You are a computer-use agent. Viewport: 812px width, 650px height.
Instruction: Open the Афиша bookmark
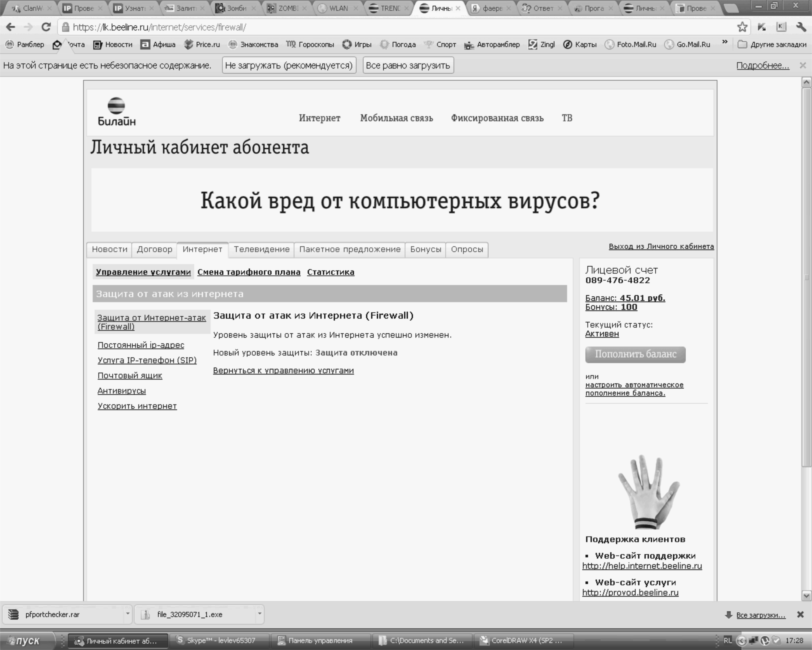click(x=158, y=44)
